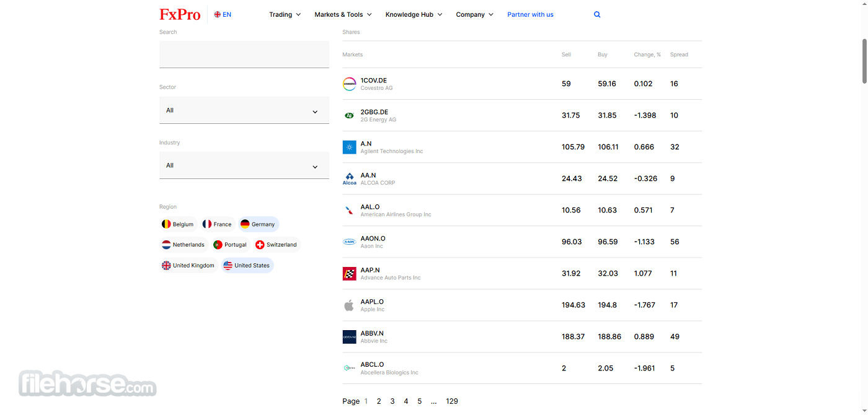Expand the Company menu

[x=475, y=14]
